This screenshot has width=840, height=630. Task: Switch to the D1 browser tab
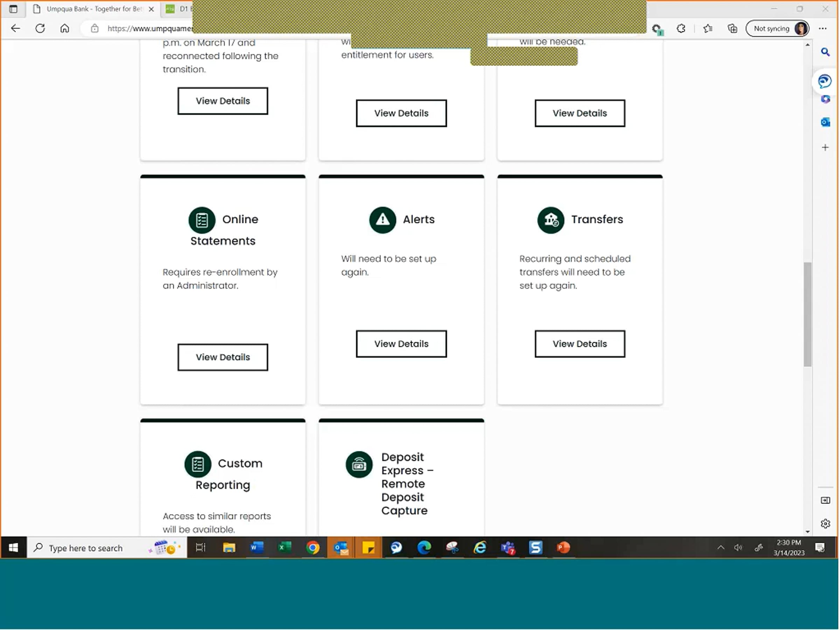178,9
